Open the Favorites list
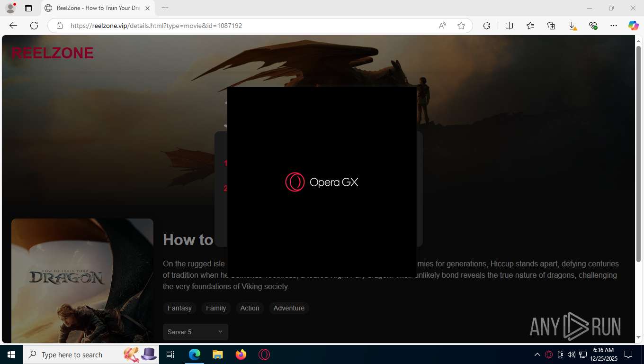The image size is (644, 364). pyautogui.click(x=530, y=26)
